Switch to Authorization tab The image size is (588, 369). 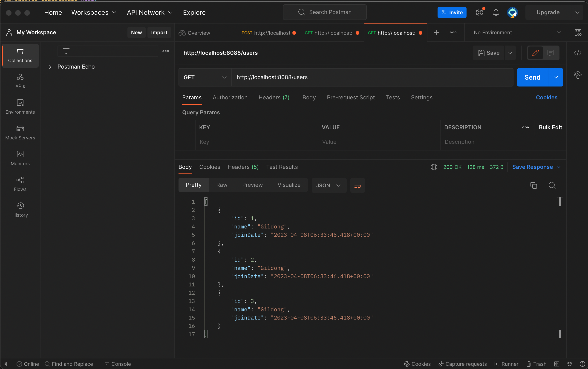230,97
